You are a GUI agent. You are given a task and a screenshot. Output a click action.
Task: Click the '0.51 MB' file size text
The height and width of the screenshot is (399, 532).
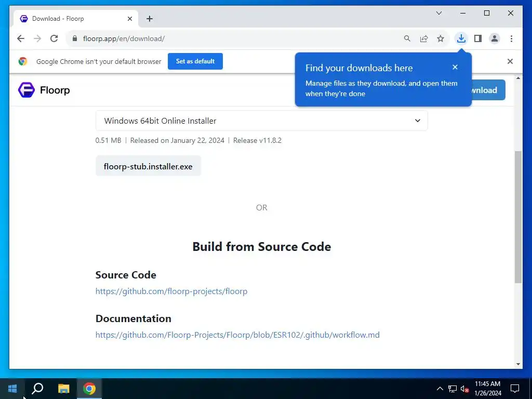tap(108, 140)
